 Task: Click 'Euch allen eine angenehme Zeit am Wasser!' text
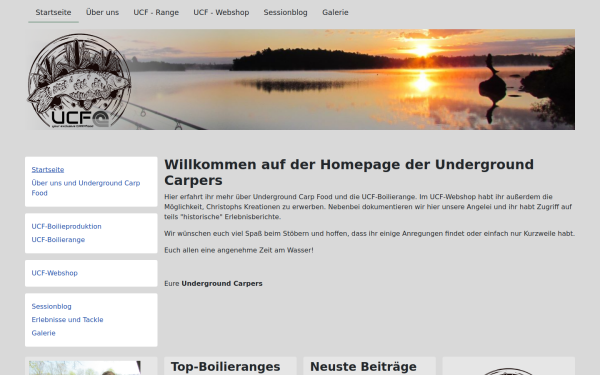[x=239, y=250]
